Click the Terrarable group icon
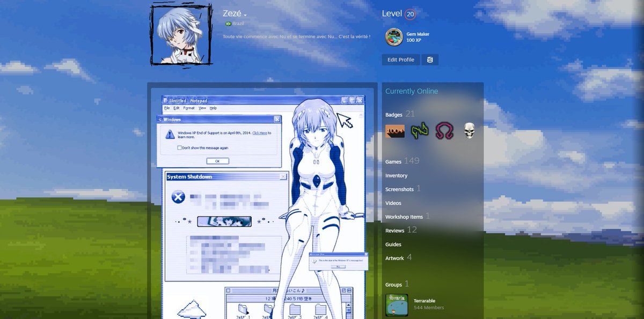The image size is (644, 319). (397, 305)
